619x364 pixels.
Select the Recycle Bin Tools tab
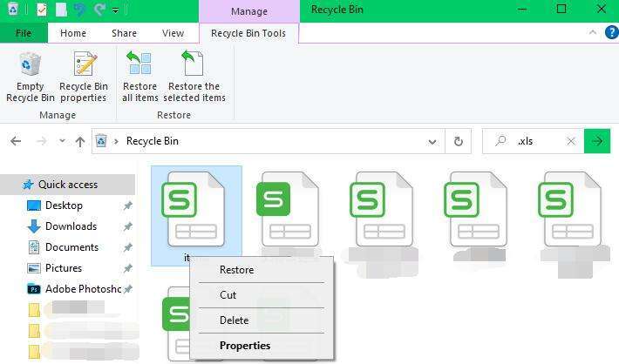[x=248, y=33]
